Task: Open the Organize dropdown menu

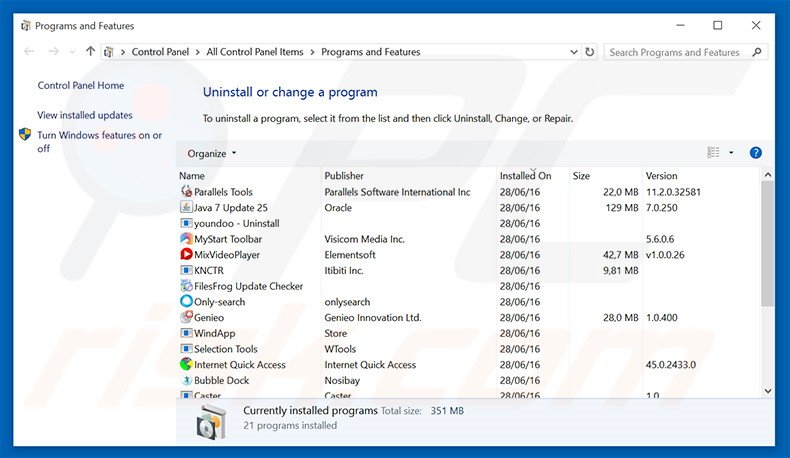Action: (x=212, y=153)
